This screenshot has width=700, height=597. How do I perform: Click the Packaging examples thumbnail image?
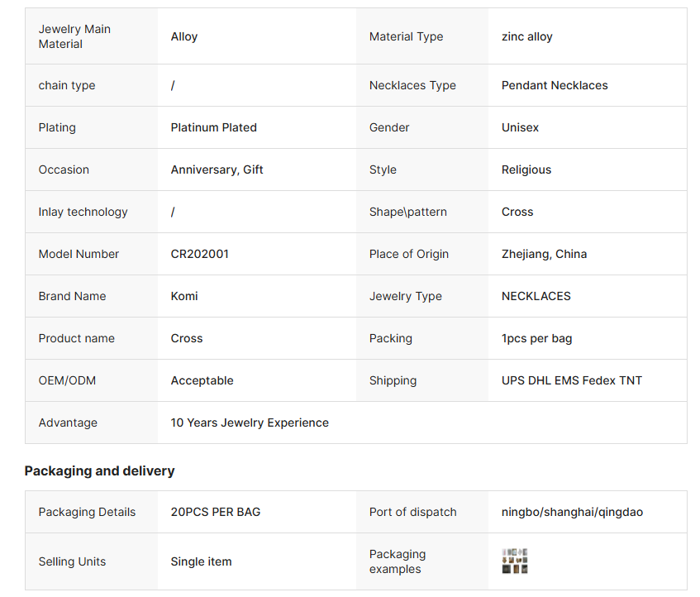515,561
